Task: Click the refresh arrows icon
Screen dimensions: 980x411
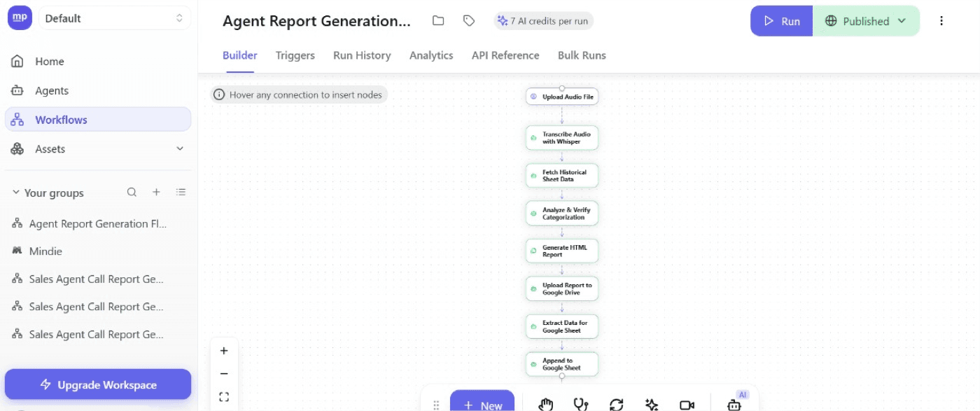Action: [616, 405]
